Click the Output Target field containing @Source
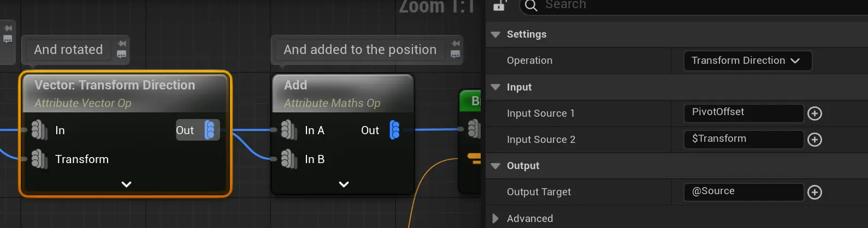868x228 pixels. coord(743,191)
